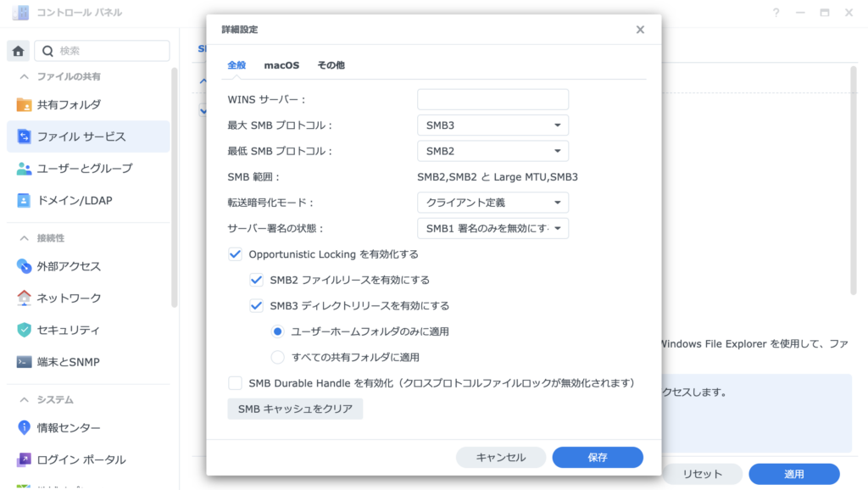Click SMB 範囲 value text
868x490 pixels.
tap(498, 177)
